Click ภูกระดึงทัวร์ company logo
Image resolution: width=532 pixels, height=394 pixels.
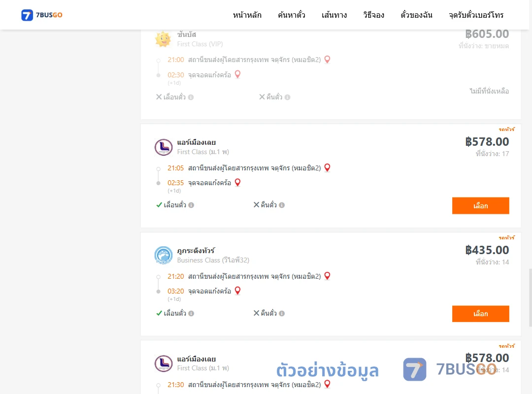tap(164, 256)
